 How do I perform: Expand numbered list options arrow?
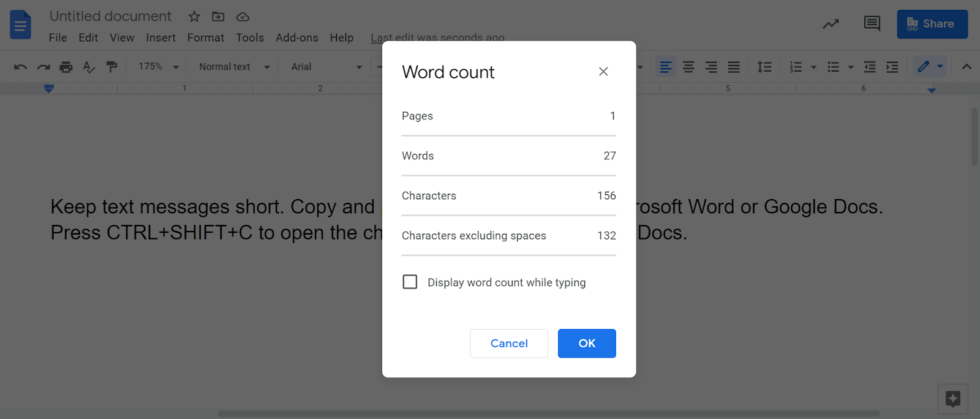[x=813, y=67]
